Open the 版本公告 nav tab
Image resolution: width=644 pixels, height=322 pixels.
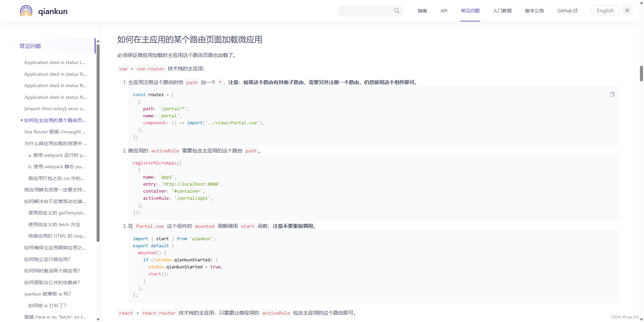[534, 11]
